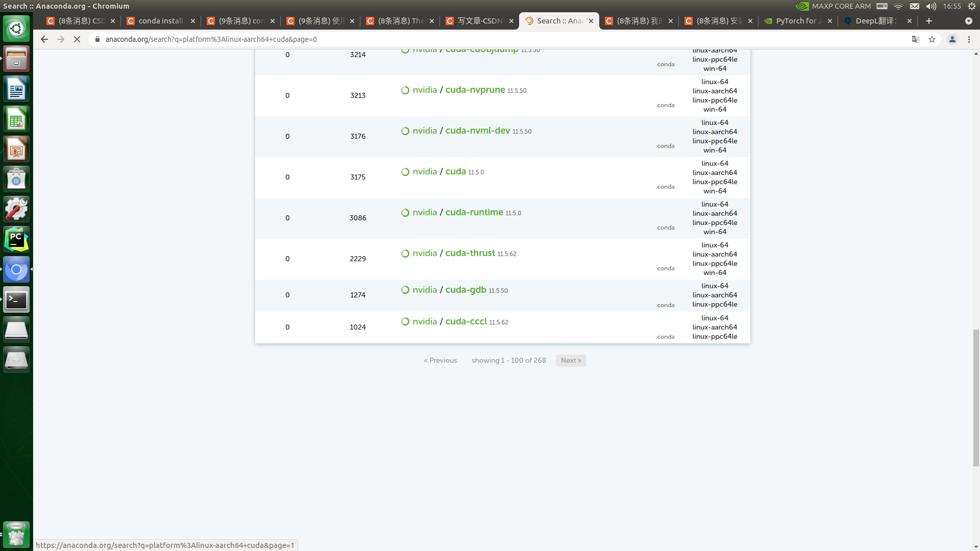The image size is (980, 551).
Task: Open LibreOffice Calc from the dock
Action: (x=16, y=119)
